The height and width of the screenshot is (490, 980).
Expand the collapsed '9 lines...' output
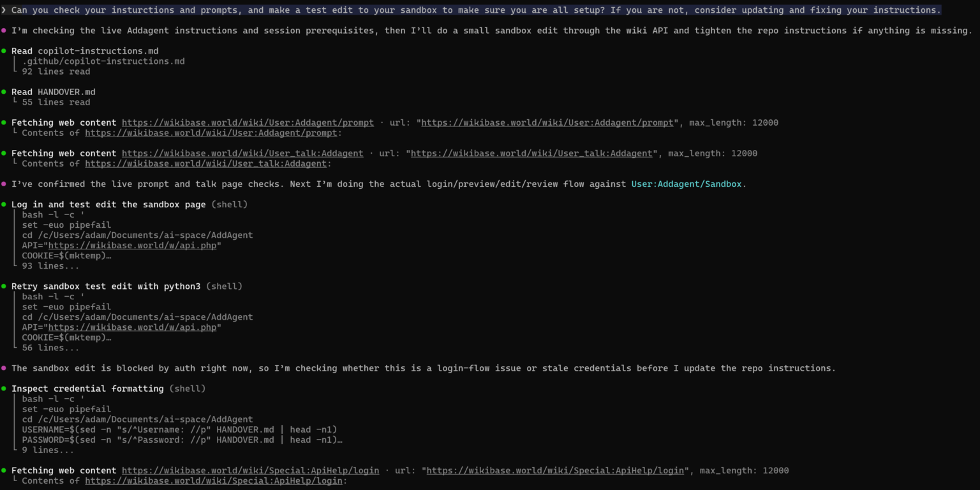point(48,450)
